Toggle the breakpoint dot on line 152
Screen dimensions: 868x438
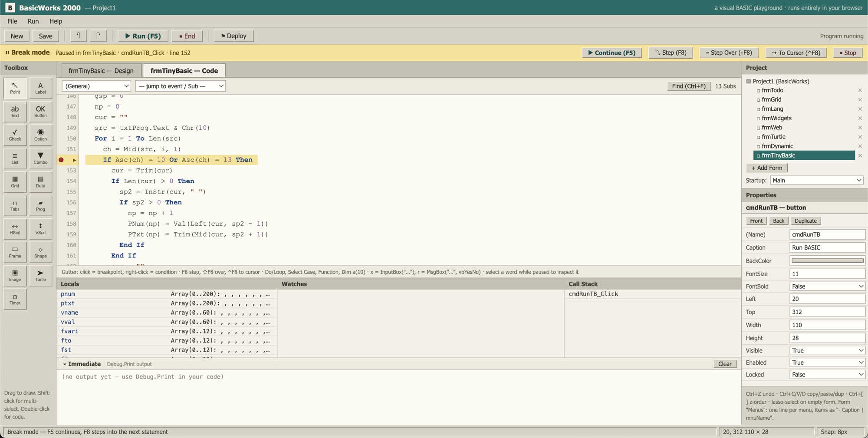click(61, 160)
